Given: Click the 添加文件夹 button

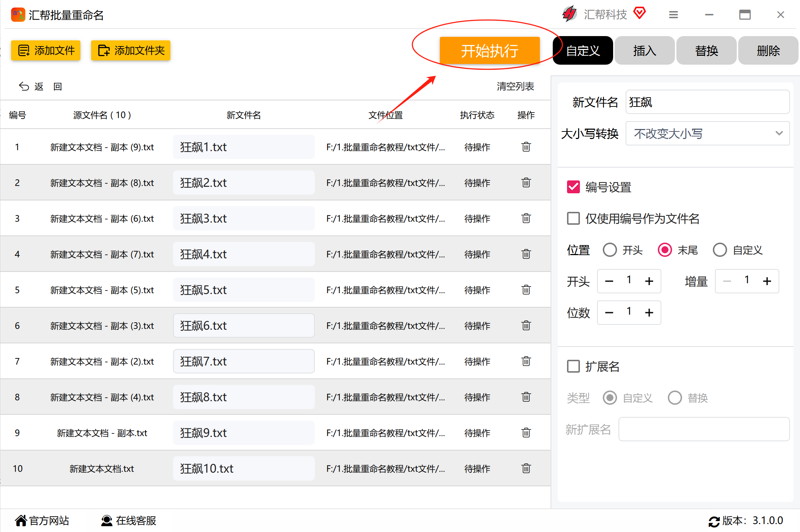Looking at the screenshot, I should 131,50.
